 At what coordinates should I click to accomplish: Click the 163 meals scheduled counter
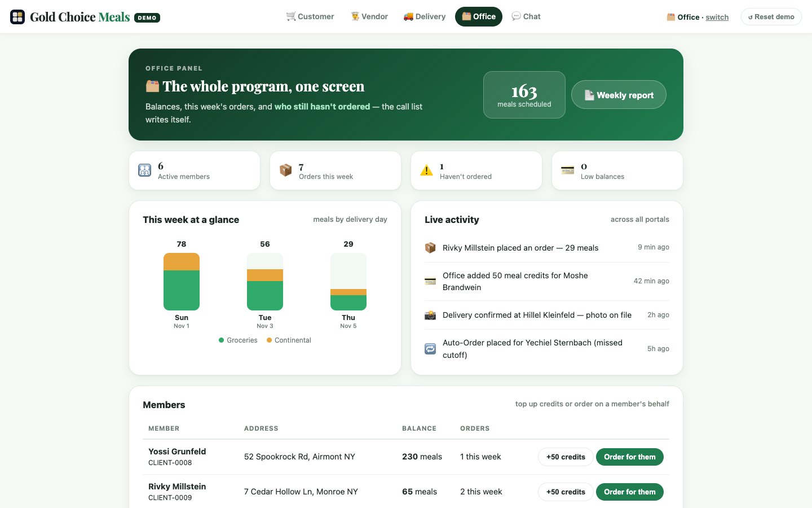(x=524, y=95)
